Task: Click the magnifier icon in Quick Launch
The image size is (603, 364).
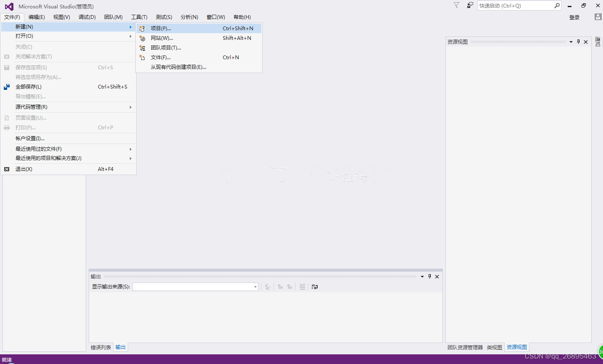Action: pos(557,5)
